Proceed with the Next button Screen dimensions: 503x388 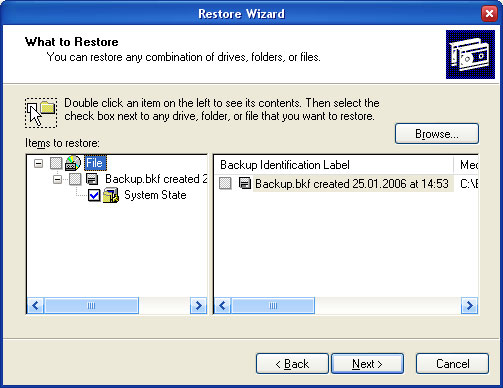[367, 364]
